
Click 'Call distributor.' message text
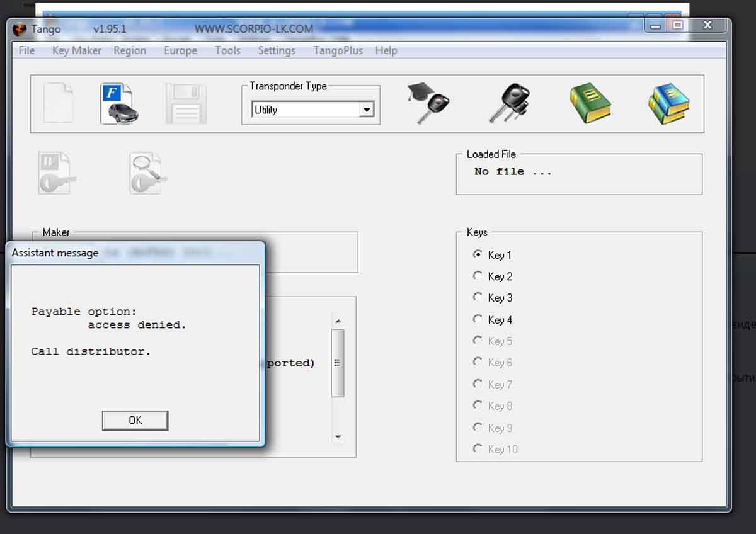pos(91,351)
